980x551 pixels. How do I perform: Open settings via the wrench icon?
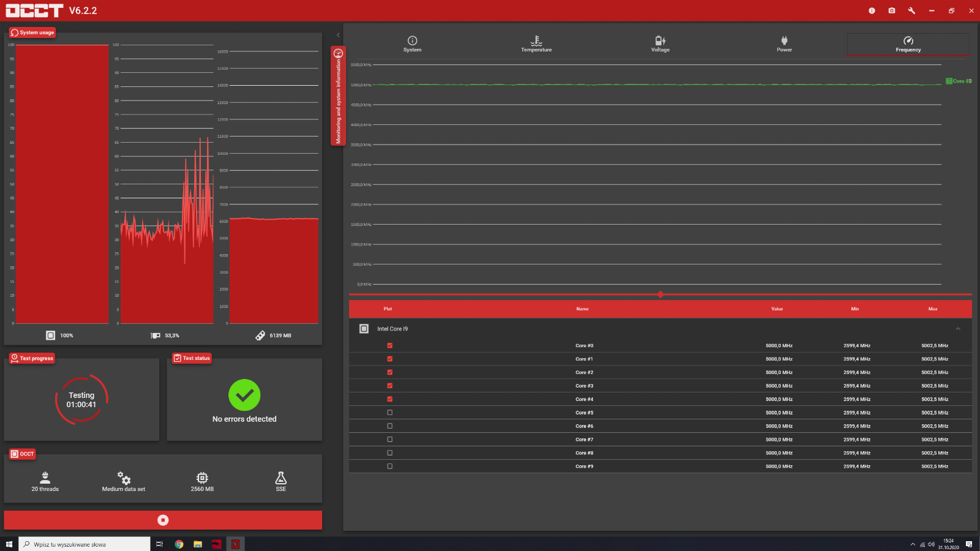click(911, 10)
